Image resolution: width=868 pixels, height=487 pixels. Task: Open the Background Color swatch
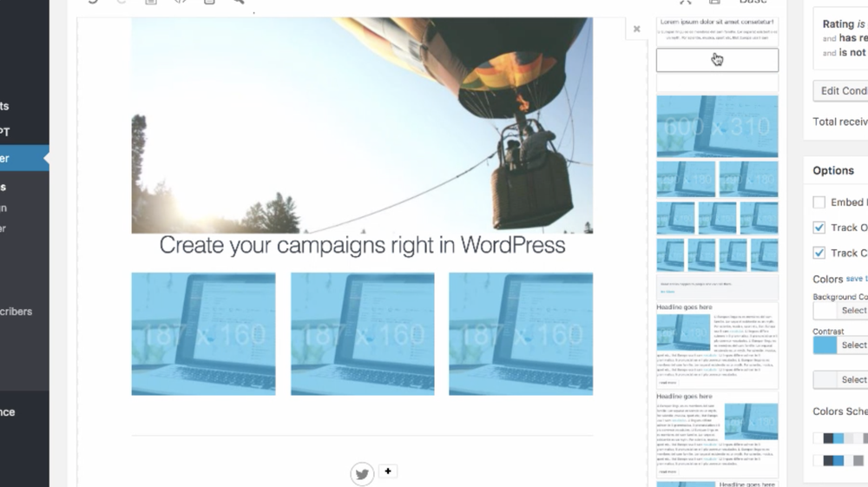tap(825, 311)
